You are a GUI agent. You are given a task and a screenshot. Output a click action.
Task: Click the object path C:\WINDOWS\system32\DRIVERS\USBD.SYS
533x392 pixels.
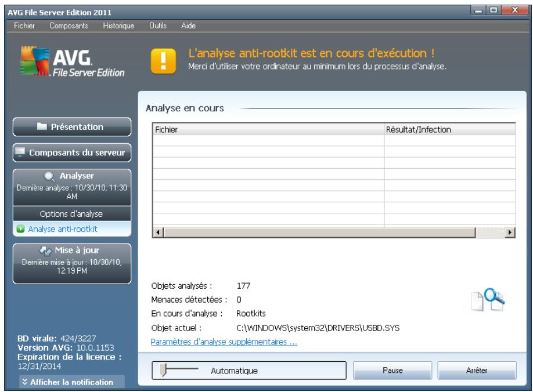pos(318,328)
